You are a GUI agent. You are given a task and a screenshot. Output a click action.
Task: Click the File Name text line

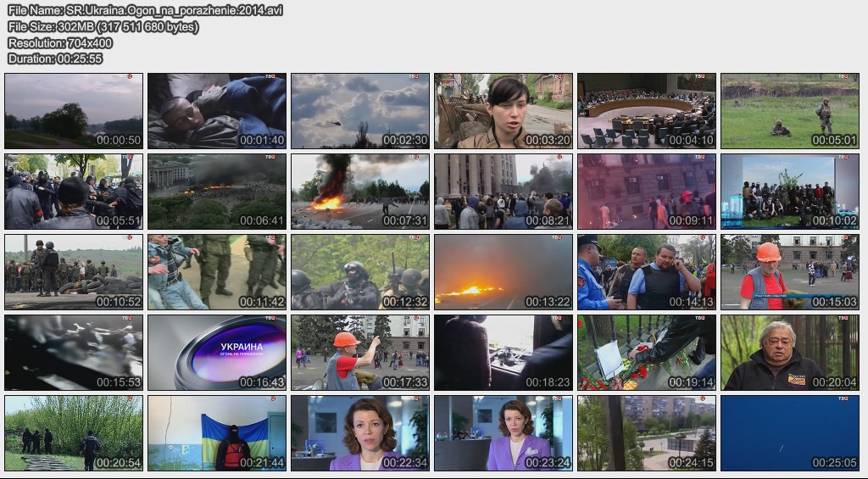pyautogui.click(x=145, y=10)
